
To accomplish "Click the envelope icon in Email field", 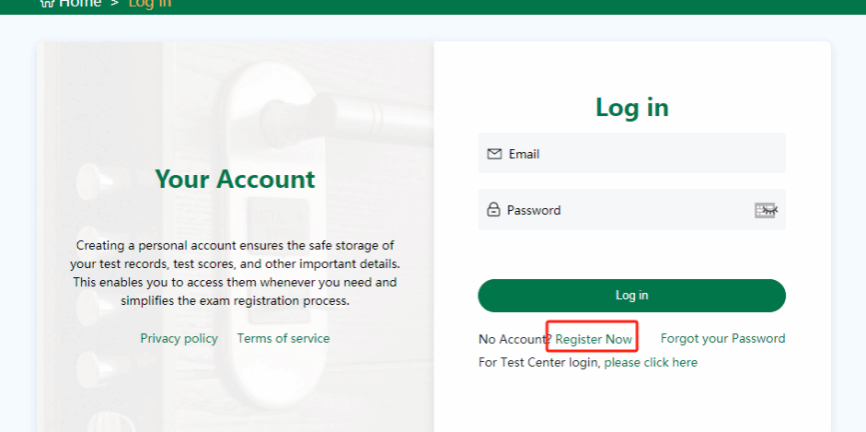I will click(x=494, y=154).
